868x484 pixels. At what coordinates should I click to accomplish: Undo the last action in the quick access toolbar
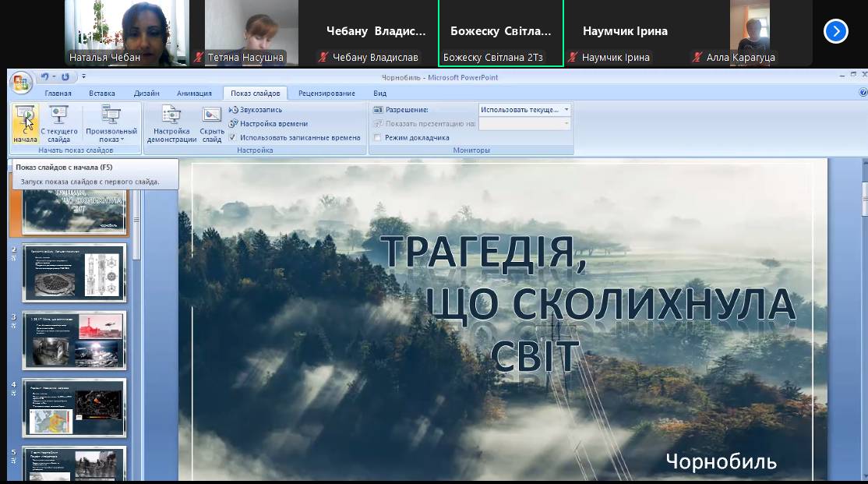(45, 77)
